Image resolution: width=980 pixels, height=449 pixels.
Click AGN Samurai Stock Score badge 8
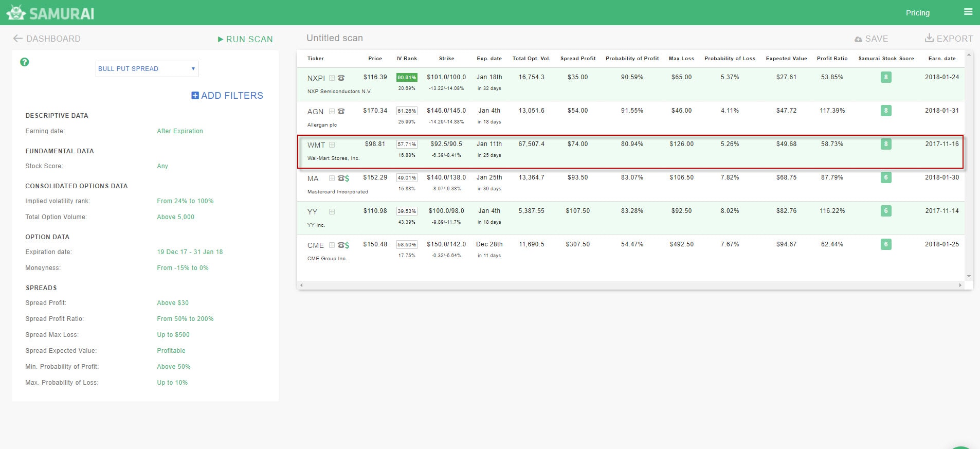(x=885, y=111)
